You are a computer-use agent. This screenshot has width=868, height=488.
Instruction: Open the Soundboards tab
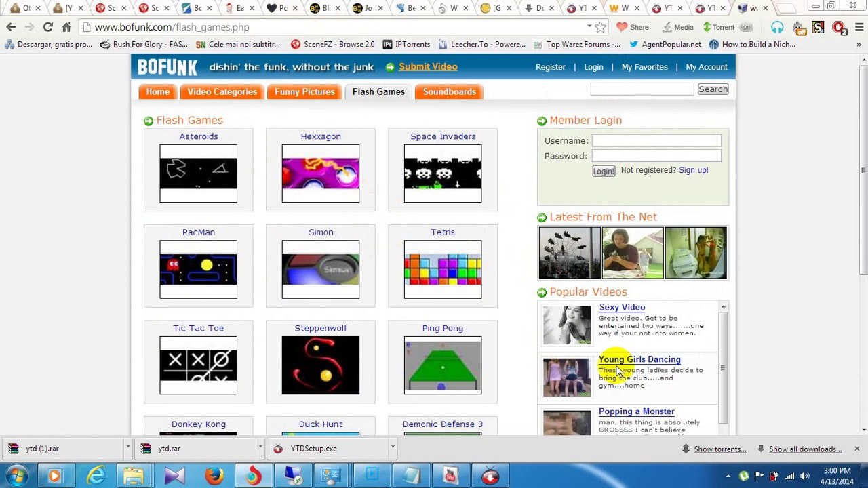tap(449, 91)
